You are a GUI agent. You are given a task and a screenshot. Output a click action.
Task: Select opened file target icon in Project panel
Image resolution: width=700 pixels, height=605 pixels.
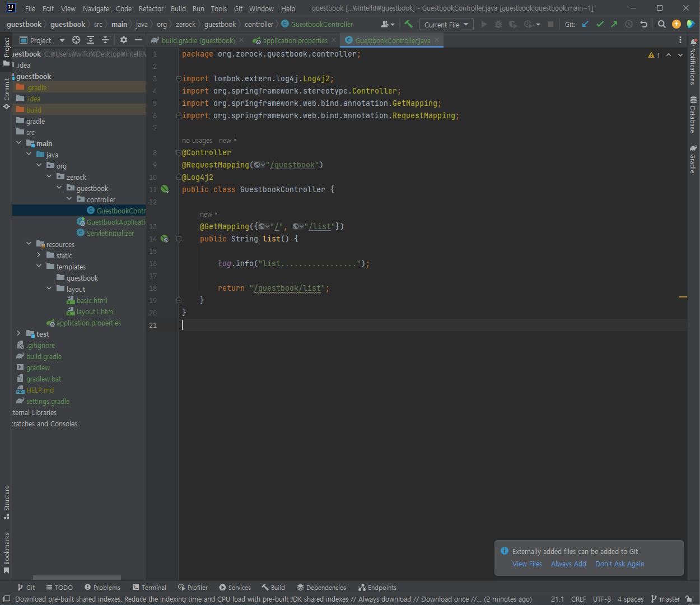coord(76,40)
